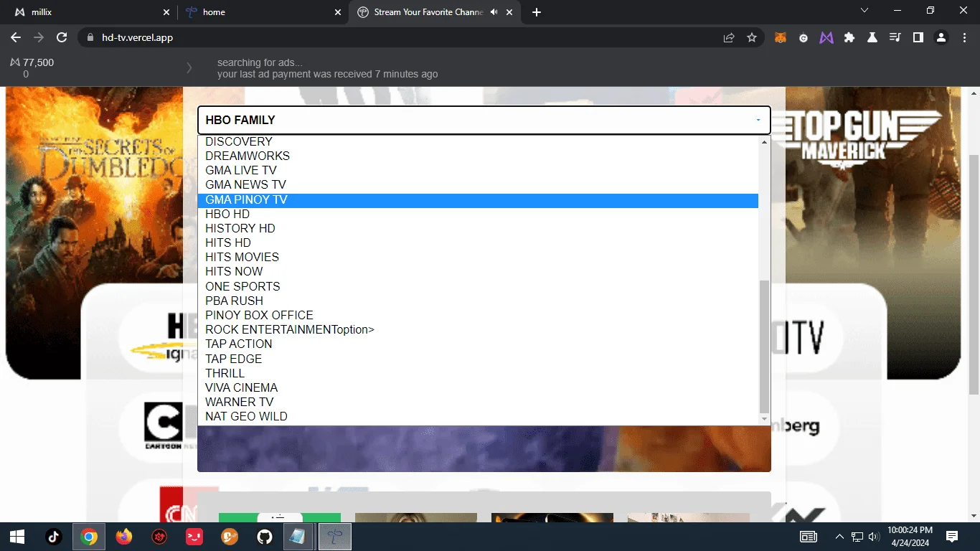
Task: Reload the current page
Action: (62, 37)
